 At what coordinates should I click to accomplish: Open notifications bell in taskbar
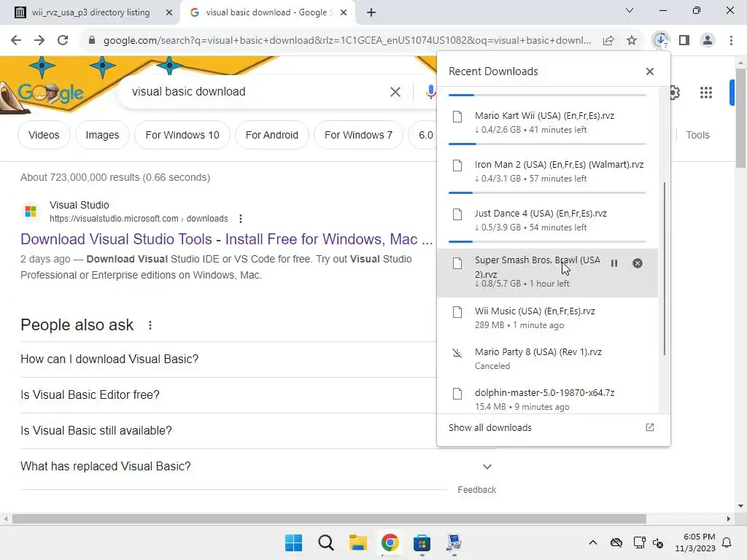tap(727, 542)
